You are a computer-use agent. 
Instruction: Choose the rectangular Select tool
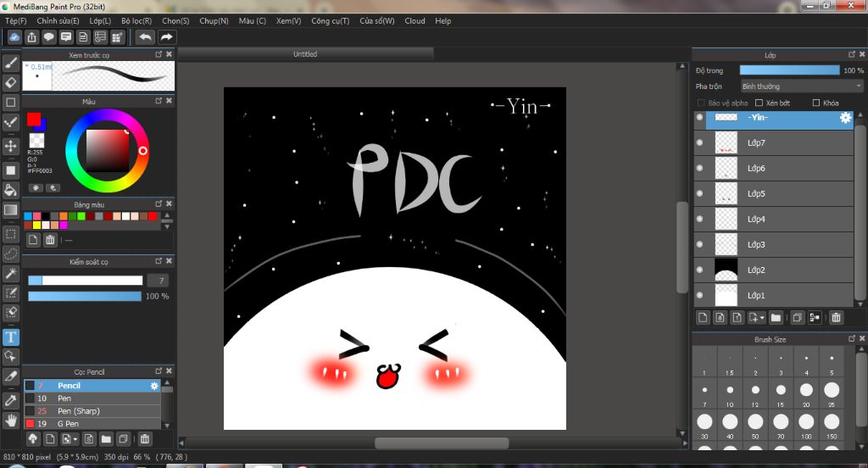[x=10, y=234]
